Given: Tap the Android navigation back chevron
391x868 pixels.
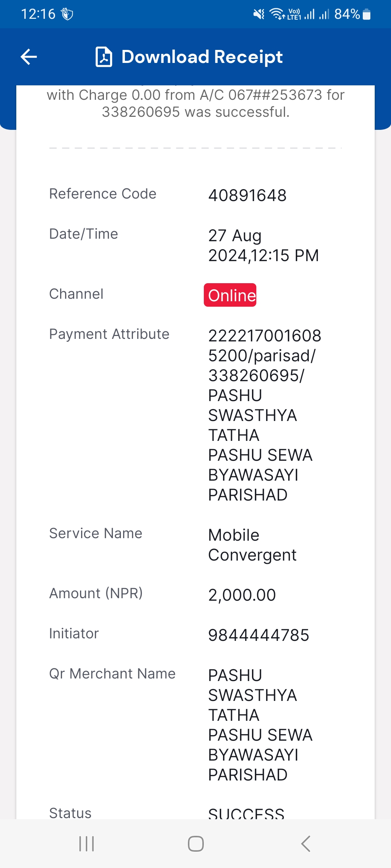Looking at the screenshot, I should point(306,844).
